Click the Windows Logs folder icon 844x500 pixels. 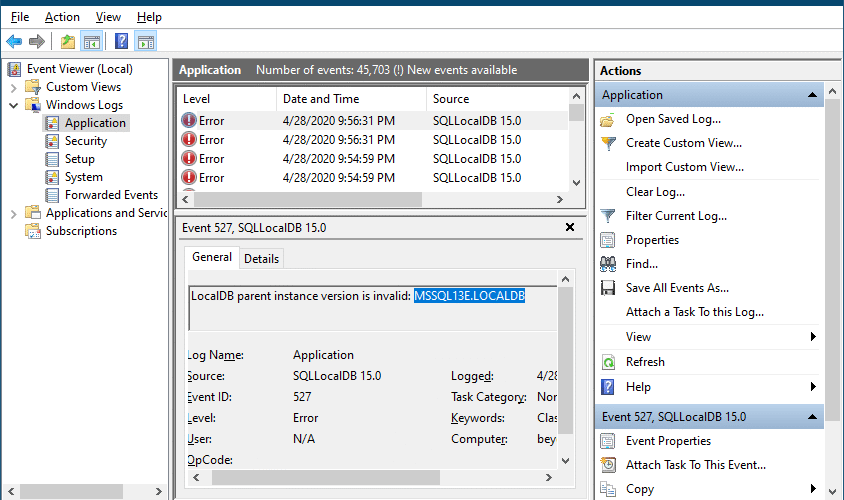click(x=33, y=105)
